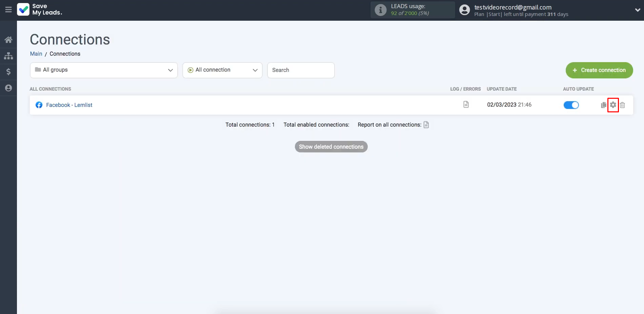Screen dimensions: 644x314
Task: Click the Search input field
Action: tap(301, 70)
